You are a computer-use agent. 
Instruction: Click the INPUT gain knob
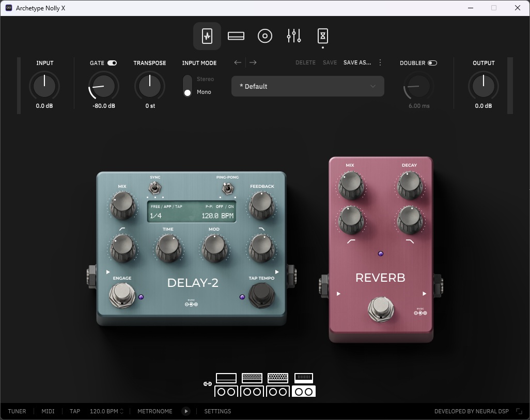click(x=44, y=86)
